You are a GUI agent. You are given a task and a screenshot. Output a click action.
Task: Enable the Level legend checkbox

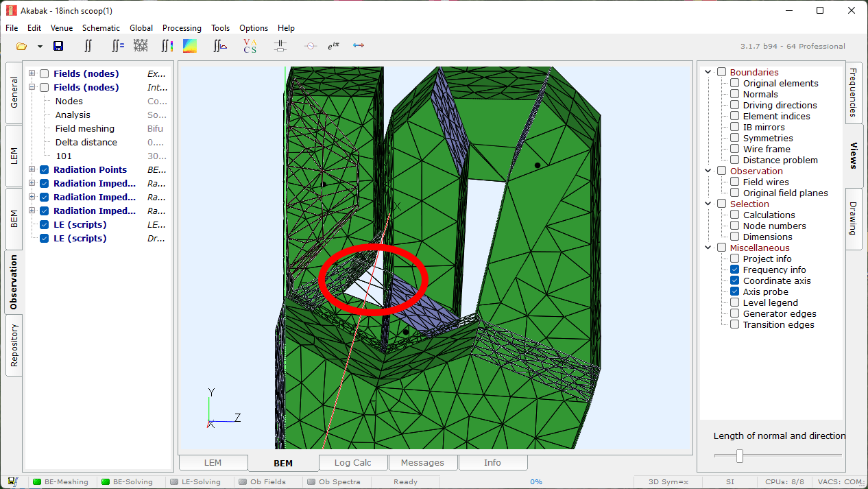tap(734, 302)
